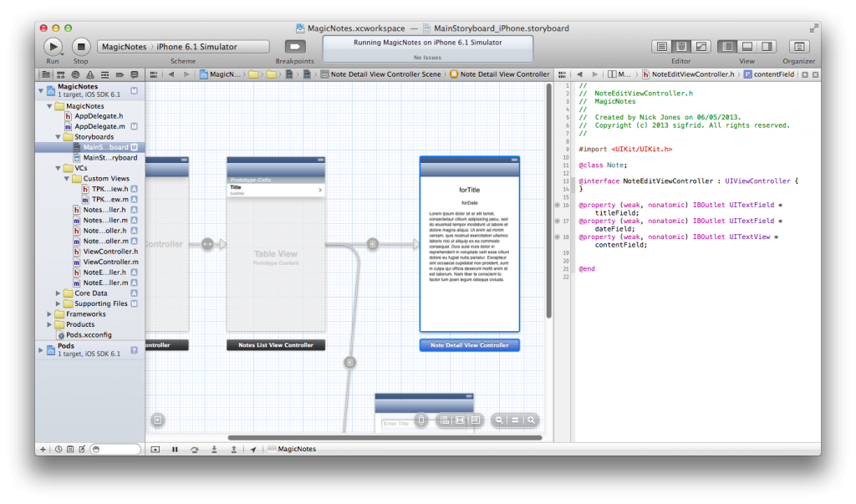
Task: Choose iPhone 6.1 Simulator destination
Action: [196, 47]
